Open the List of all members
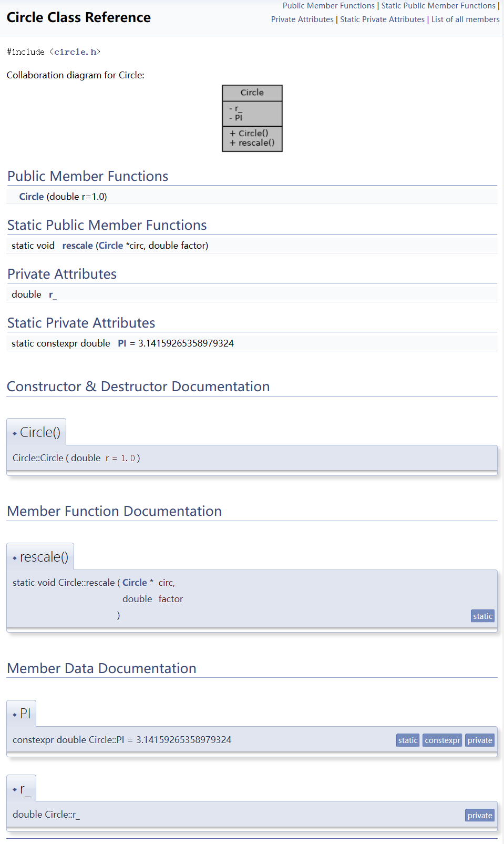This screenshot has width=504, height=844. [x=465, y=19]
